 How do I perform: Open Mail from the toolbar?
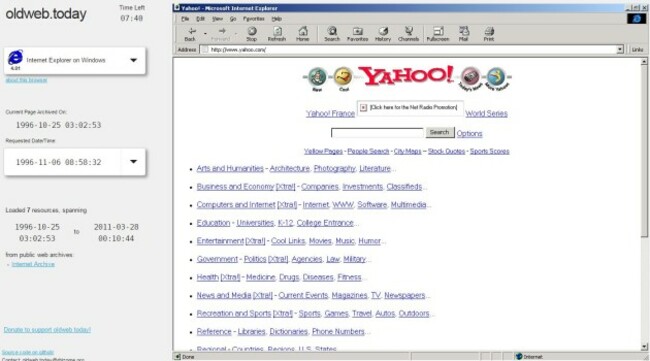click(463, 34)
